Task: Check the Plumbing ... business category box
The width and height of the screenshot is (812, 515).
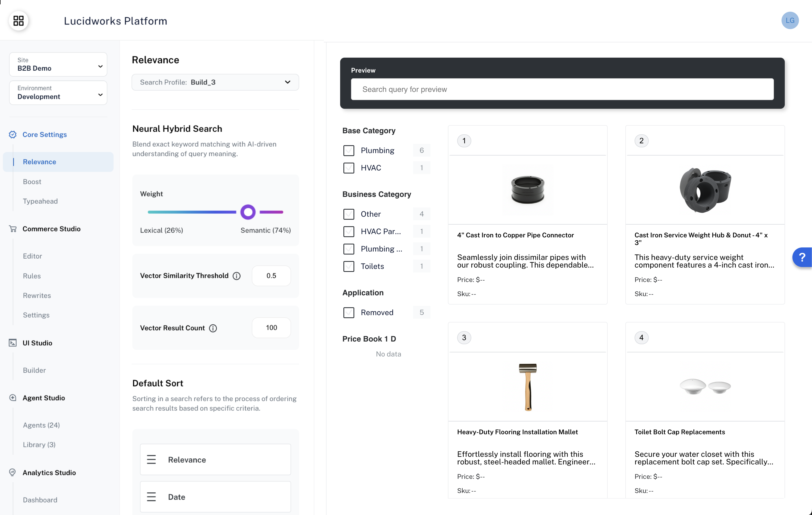Action: click(x=349, y=249)
